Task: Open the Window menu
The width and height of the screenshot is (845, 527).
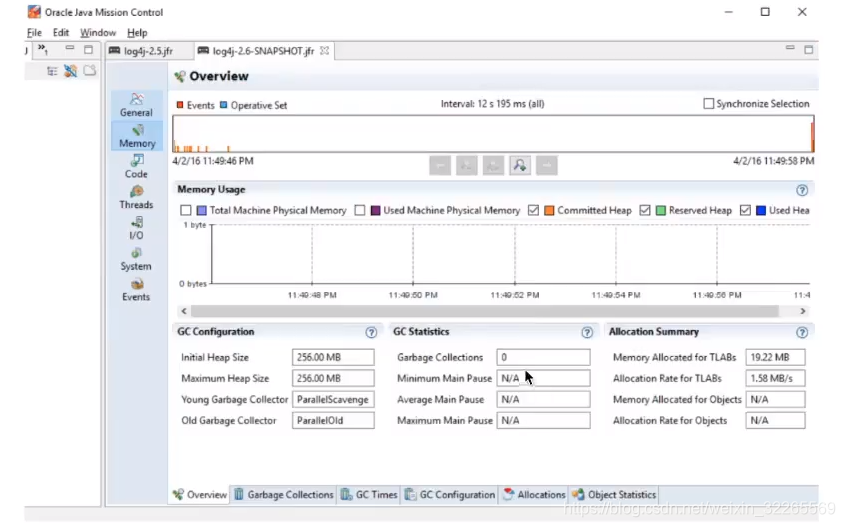Action: tap(98, 32)
